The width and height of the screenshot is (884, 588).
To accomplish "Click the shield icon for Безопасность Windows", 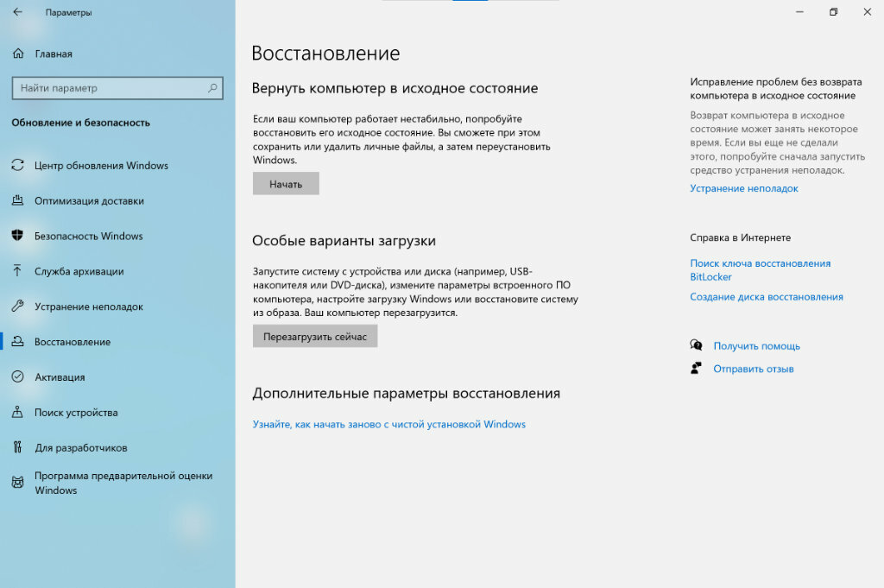I will (17, 235).
